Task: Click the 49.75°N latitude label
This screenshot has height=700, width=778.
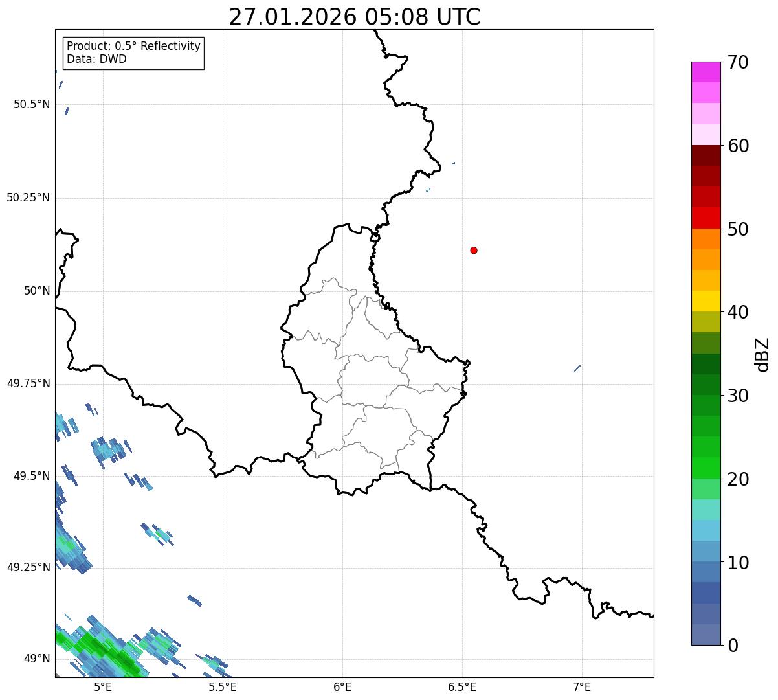Action: [28, 383]
